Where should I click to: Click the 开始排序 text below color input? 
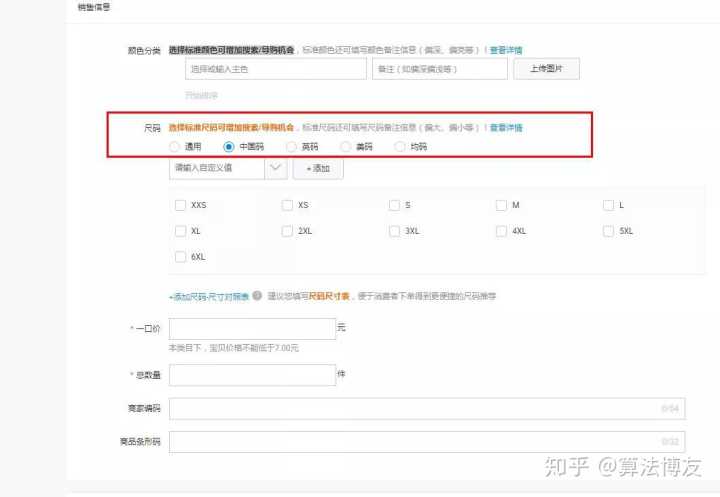pyautogui.click(x=201, y=95)
